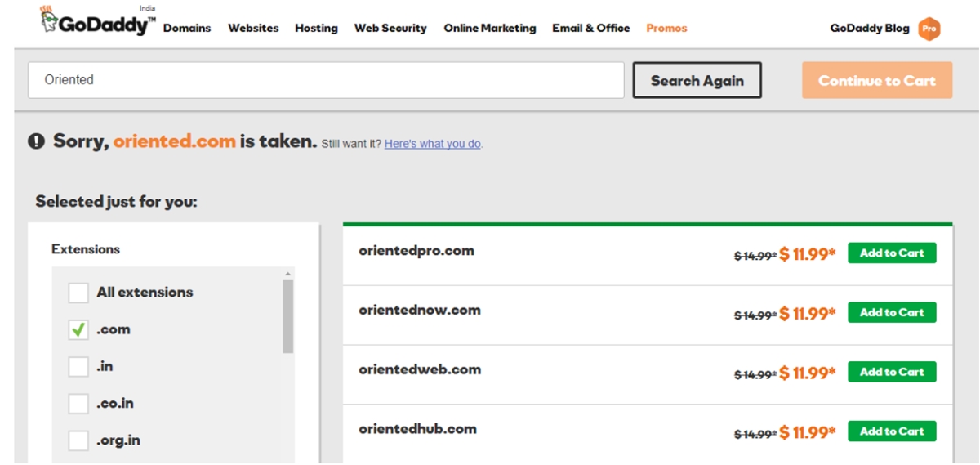Add orientedweb.com to cart
This screenshot has width=980, height=465.
pyautogui.click(x=892, y=372)
